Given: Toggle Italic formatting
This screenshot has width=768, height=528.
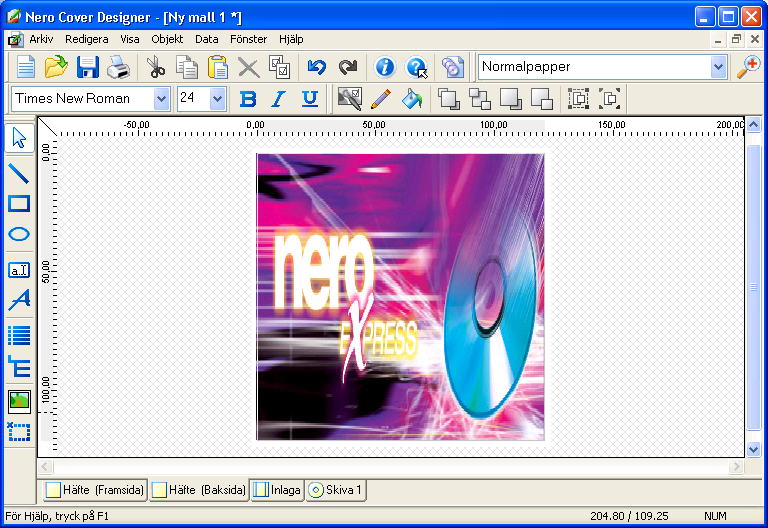Looking at the screenshot, I should coord(279,99).
